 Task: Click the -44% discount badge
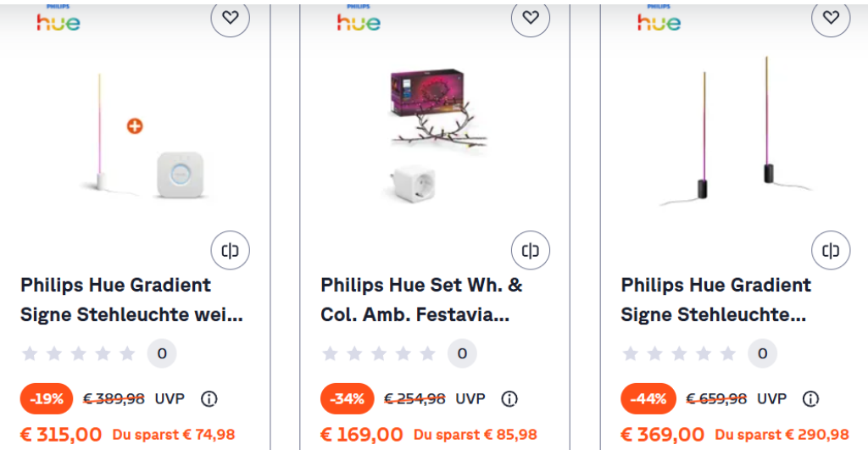(x=648, y=398)
